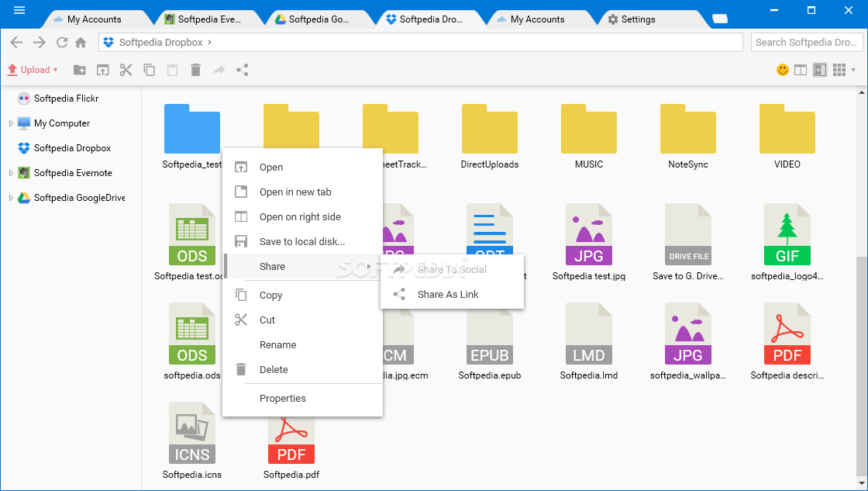Choose Open on right side
The height and width of the screenshot is (491, 868).
tap(302, 216)
